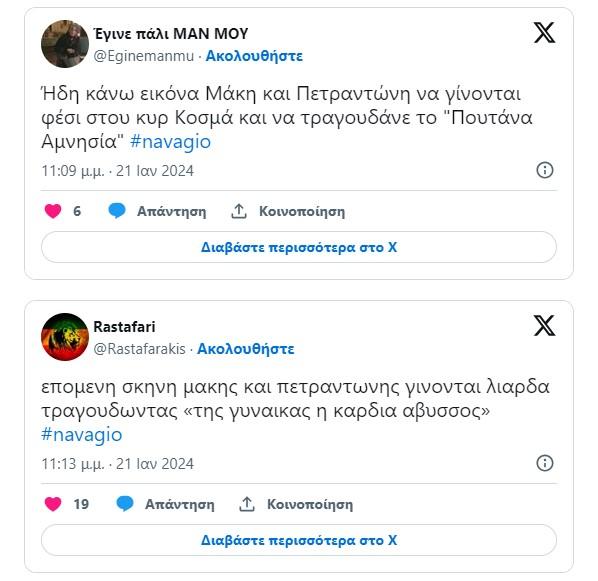This screenshot has width=598, height=581.
Task: Open the 11:09 μ.μ. 21 Ιαν 2024 timestamp
Action: coord(117,171)
